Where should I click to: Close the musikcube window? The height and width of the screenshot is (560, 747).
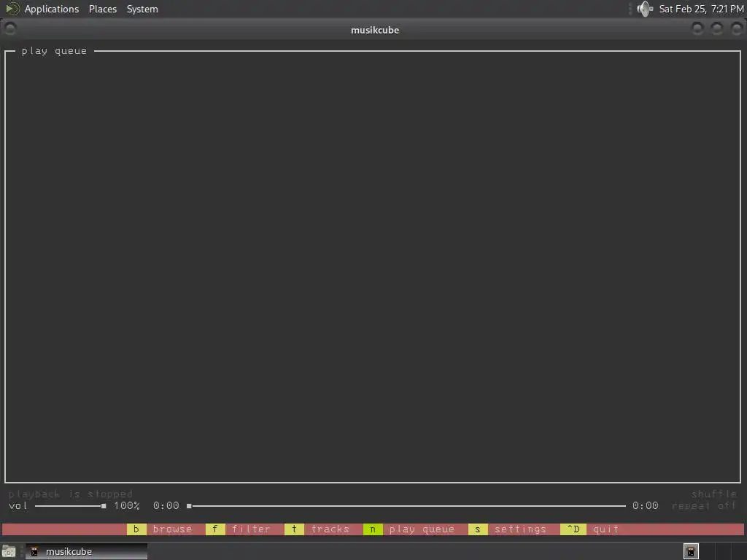pyautogui.click(x=737, y=29)
